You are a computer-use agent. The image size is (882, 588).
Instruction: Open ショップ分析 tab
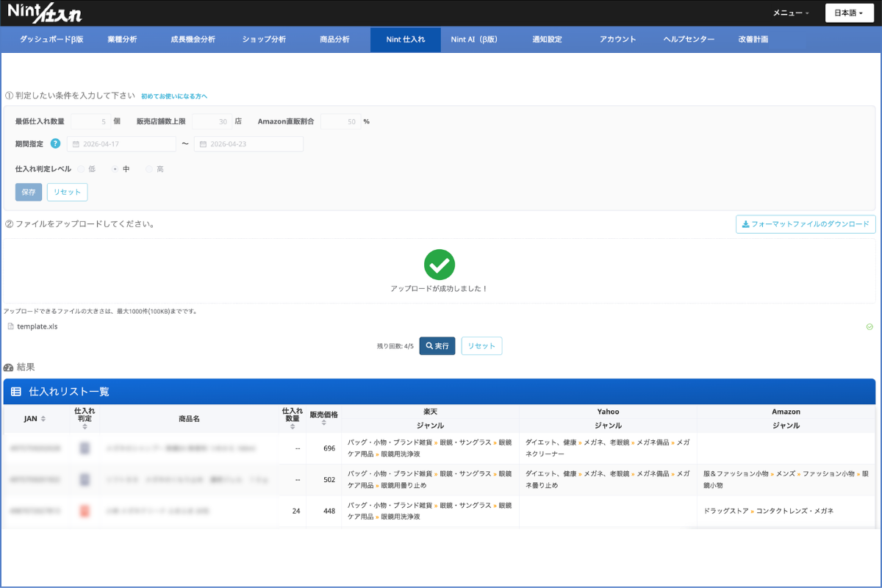point(264,40)
